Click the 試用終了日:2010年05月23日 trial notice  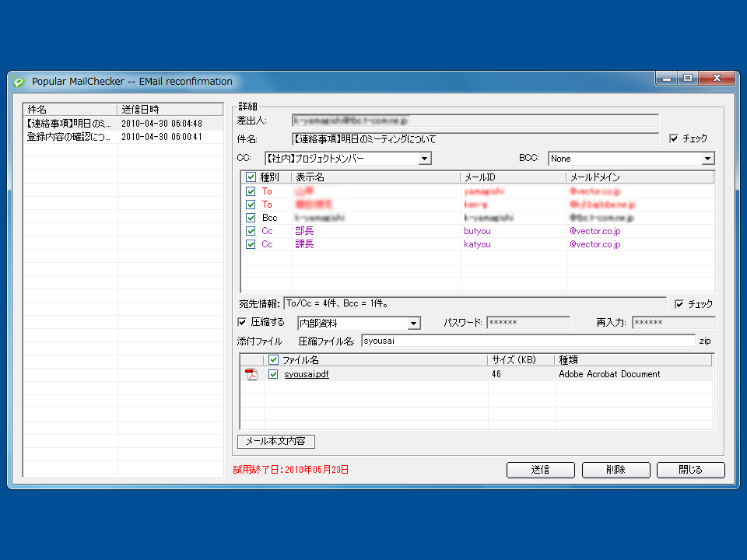290,470
